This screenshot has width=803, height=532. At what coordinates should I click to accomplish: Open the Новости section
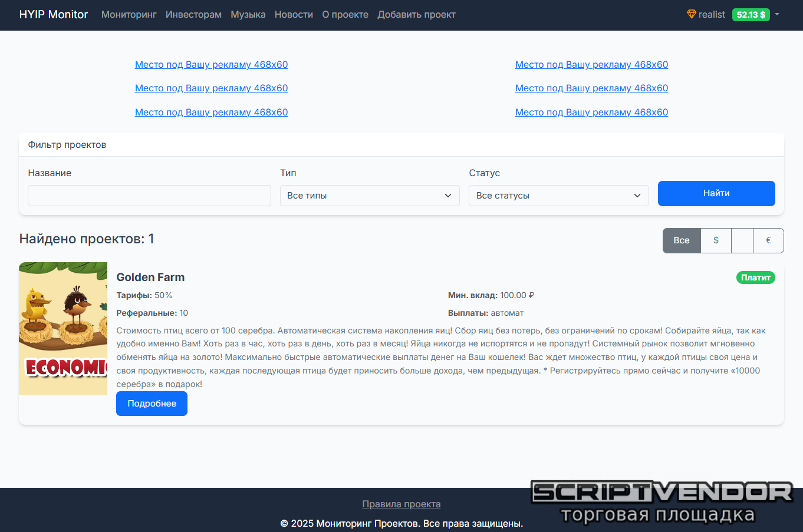click(x=294, y=15)
